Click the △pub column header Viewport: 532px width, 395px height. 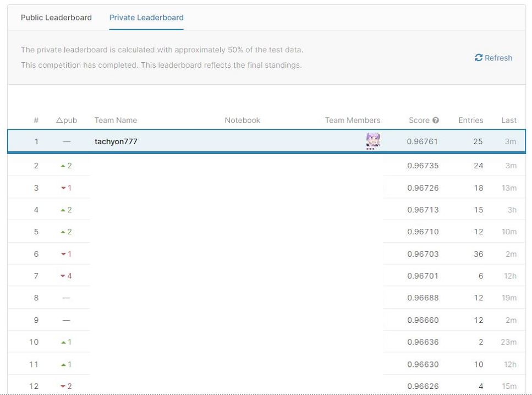(67, 120)
